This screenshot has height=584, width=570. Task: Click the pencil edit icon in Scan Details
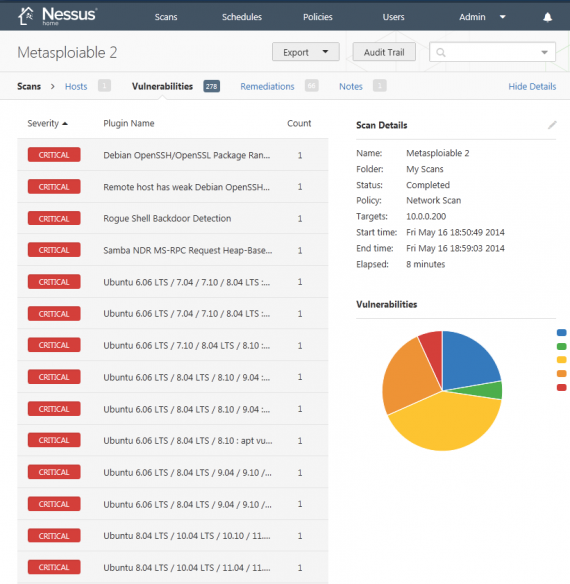552,125
